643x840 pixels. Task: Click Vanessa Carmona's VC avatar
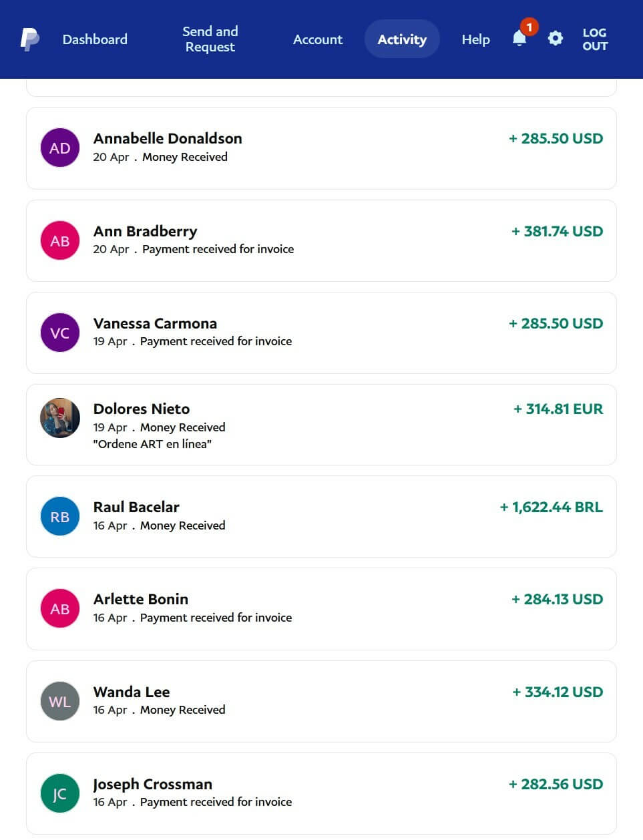[60, 333]
